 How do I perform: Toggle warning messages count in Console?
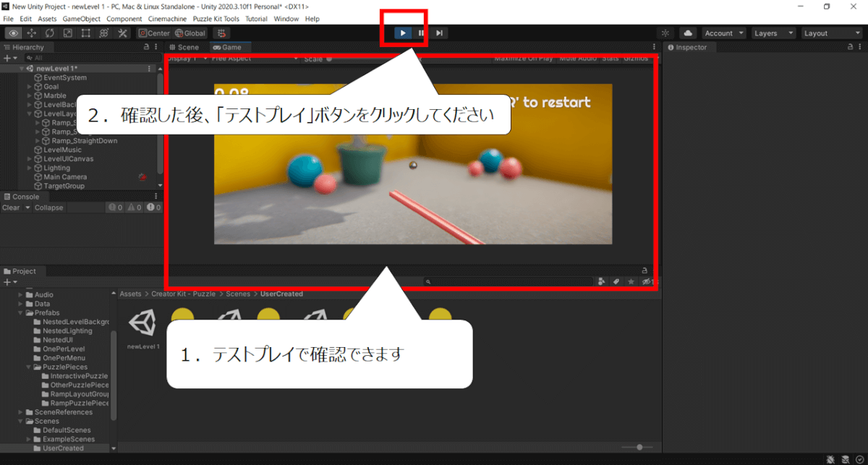[x=135, y=208]
